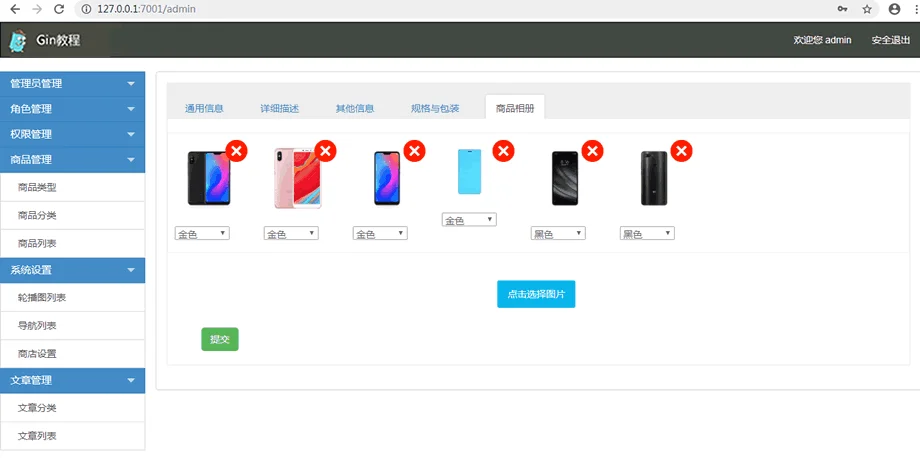
Task: Remove the third phone image with blue screen
Action: 415,151
